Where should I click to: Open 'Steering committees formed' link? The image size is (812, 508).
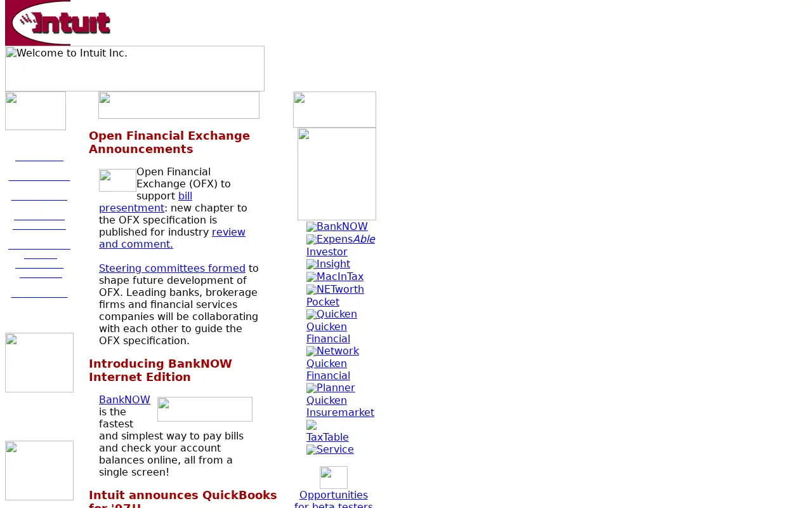point(172,269)
